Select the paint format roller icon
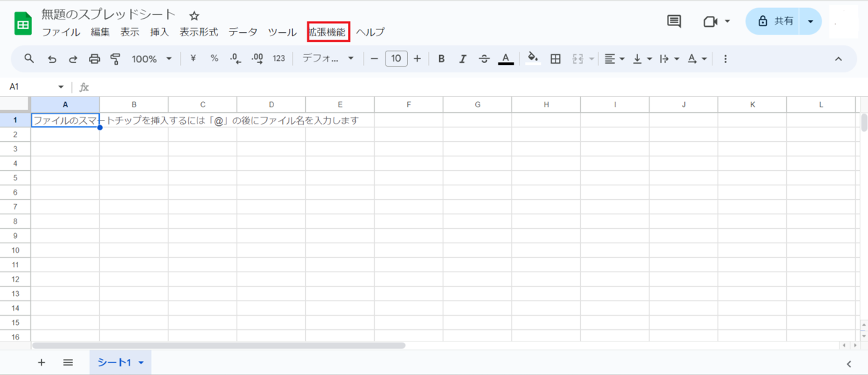Screen dimensions: 868x375 tap(115, 59)
